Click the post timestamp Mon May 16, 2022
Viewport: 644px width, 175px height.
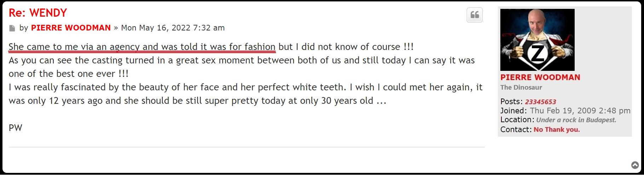(x=173, y=28)
